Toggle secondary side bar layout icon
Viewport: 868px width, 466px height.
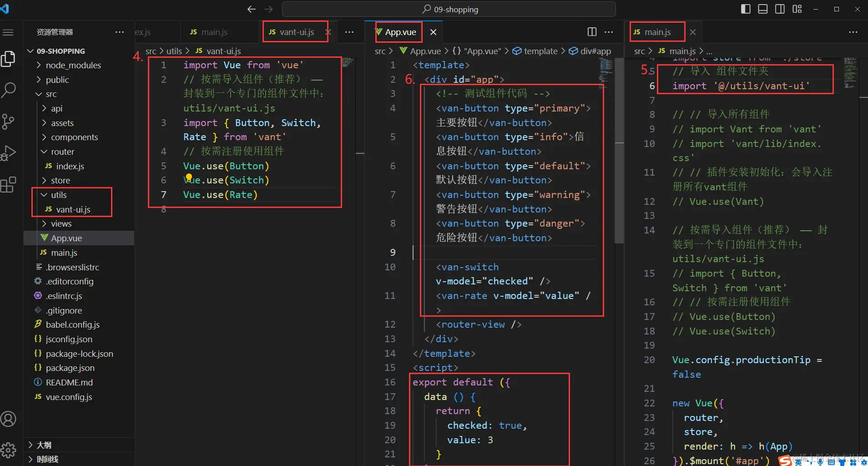pyautogui.click(x=780, y=9)
